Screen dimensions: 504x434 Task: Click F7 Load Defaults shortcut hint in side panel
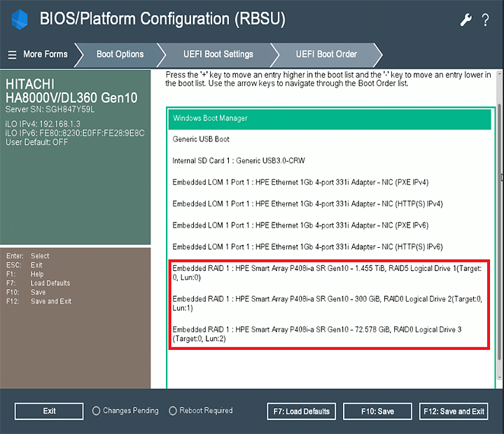pyautogui.click(x=38, y=283)
